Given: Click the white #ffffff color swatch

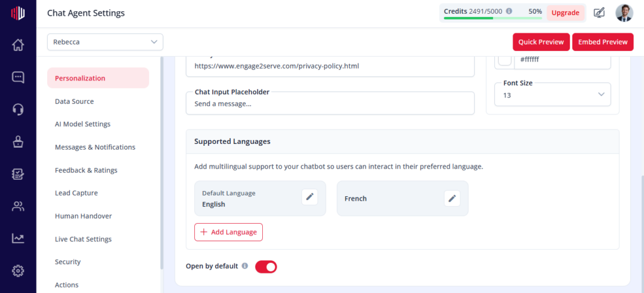Looking at the screenshot, I should click(505, 60).
